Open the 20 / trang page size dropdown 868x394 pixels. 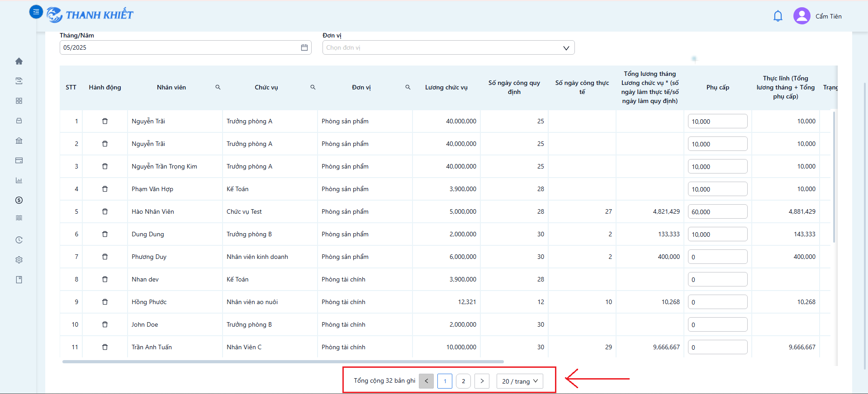520,381
